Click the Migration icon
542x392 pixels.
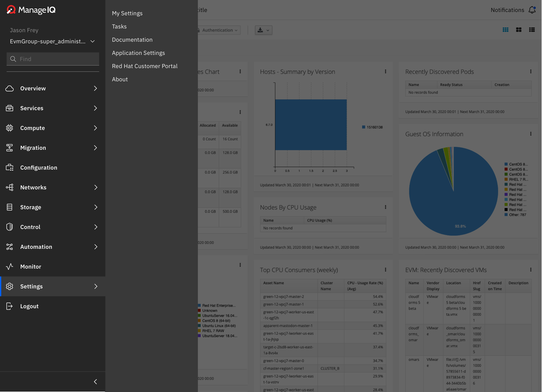tap(10, 148)
